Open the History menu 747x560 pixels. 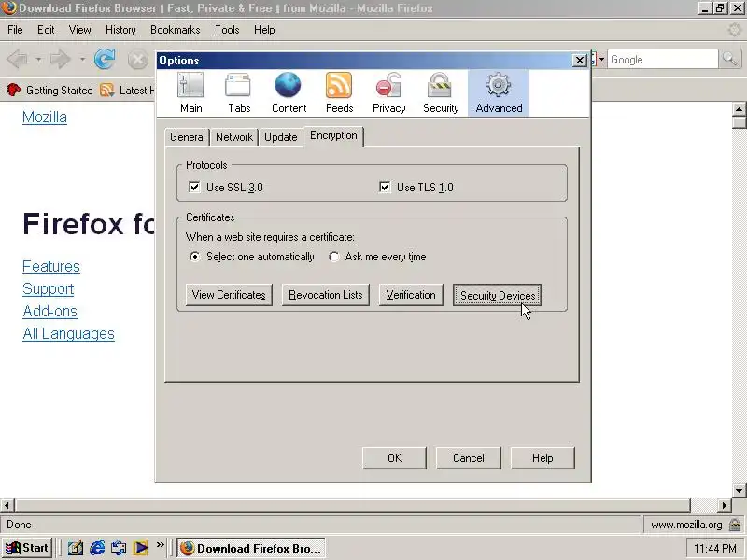[x=120, y=30]
